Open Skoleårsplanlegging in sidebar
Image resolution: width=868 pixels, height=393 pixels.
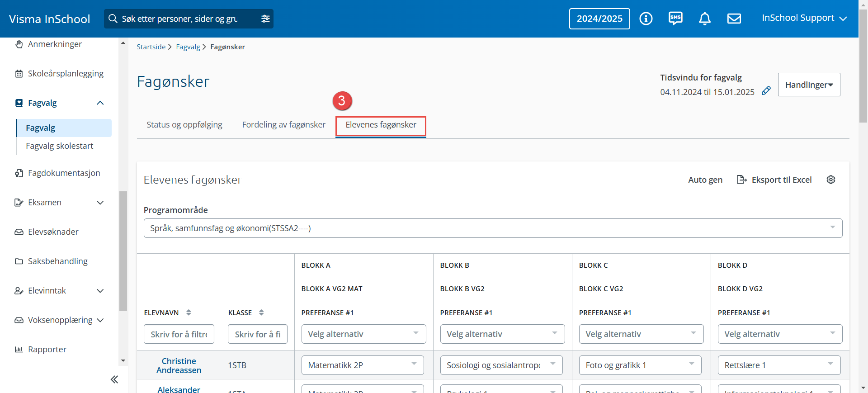pyautogui.click(x=66, y=74)
